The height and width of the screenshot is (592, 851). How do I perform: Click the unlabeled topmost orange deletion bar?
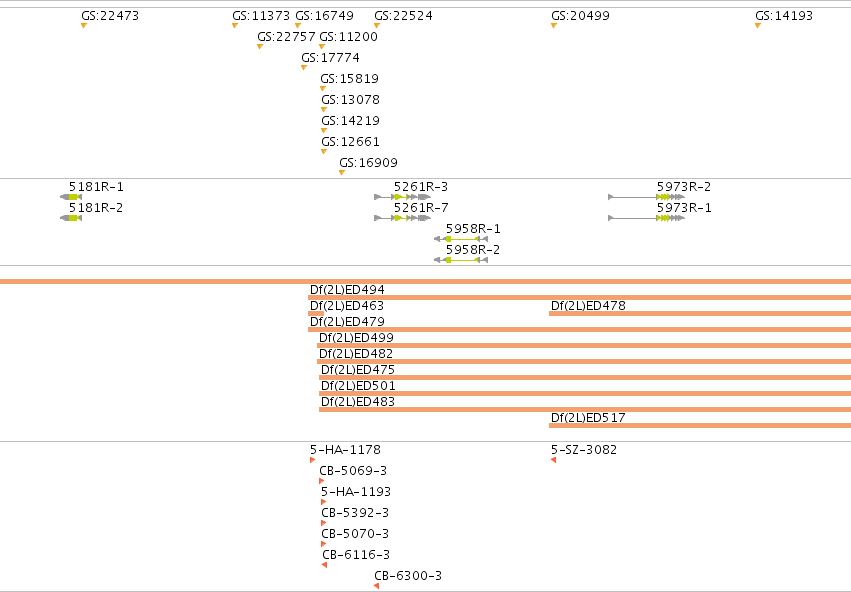point(426,282)
